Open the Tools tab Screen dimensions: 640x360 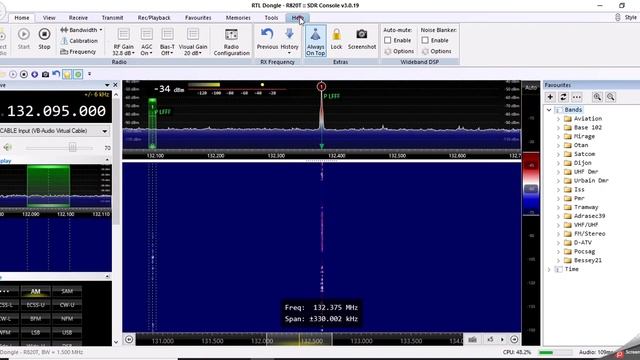tap(271, 18)
